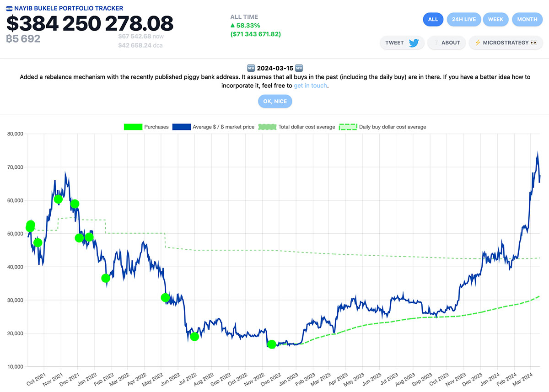Dismiss notice with OK, NICE button
The image size is (549, 392).
tap(275, 101)
